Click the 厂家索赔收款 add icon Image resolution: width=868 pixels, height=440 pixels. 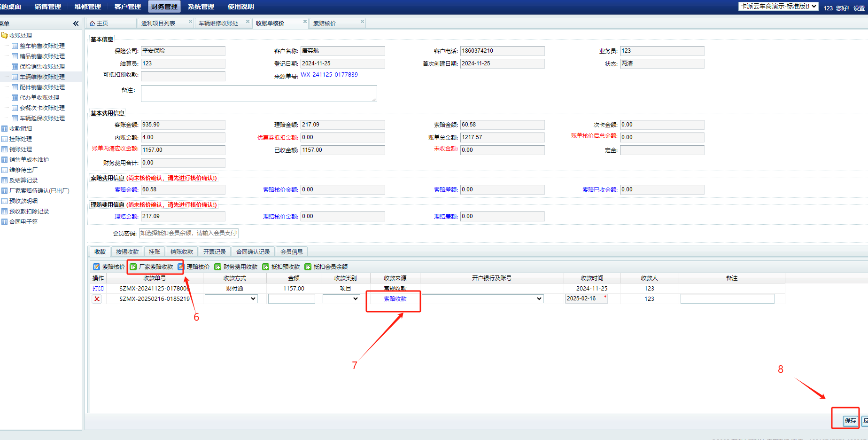tap(133, 267)
